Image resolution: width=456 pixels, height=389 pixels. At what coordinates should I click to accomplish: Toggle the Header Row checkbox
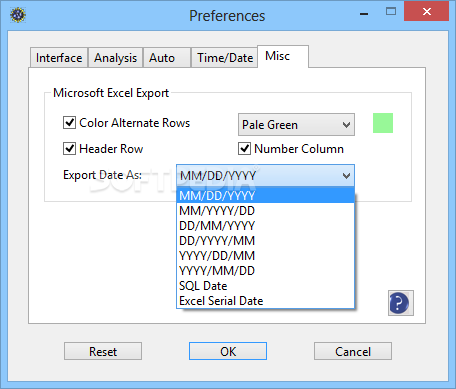point(69,148)
